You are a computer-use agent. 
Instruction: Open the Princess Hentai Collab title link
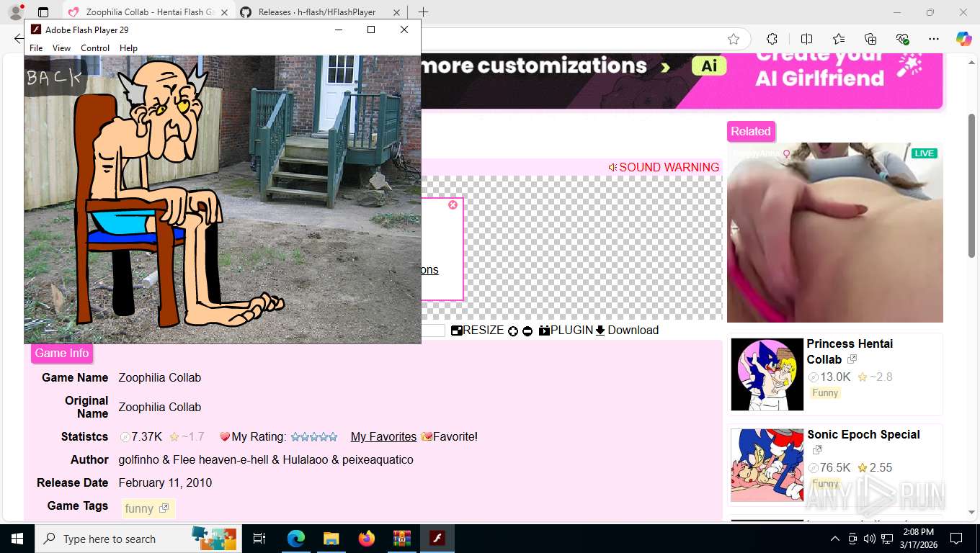[850, 351]
